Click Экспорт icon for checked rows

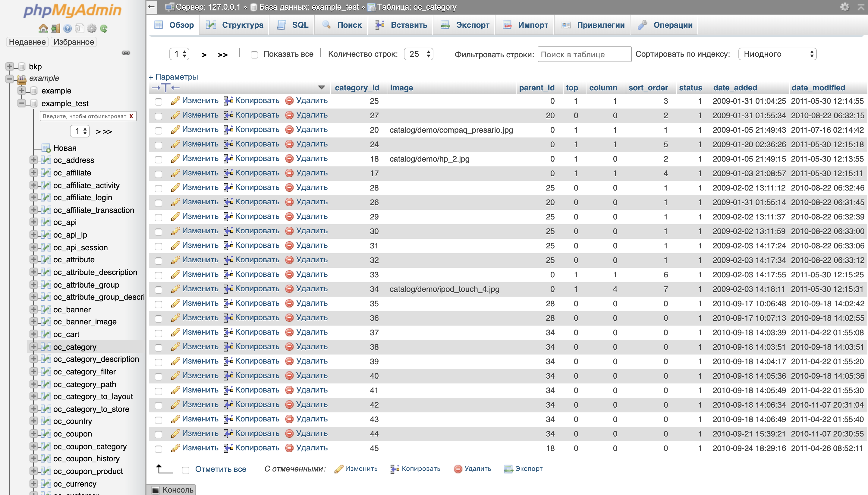click(508, 469)
